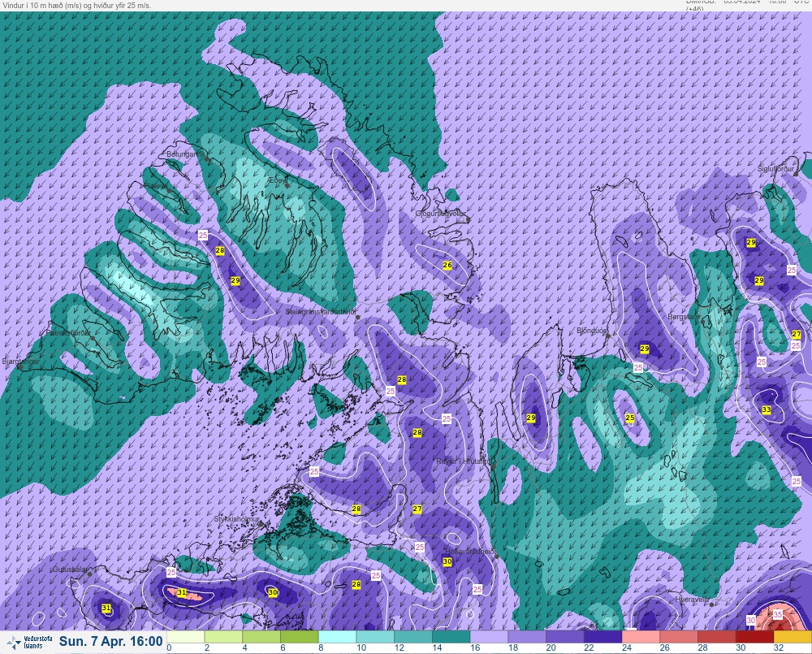This screenshot has height=654, width=812.
Task: Select the dark red 30–32 m/s legend swatch
Action: [754, 636]
